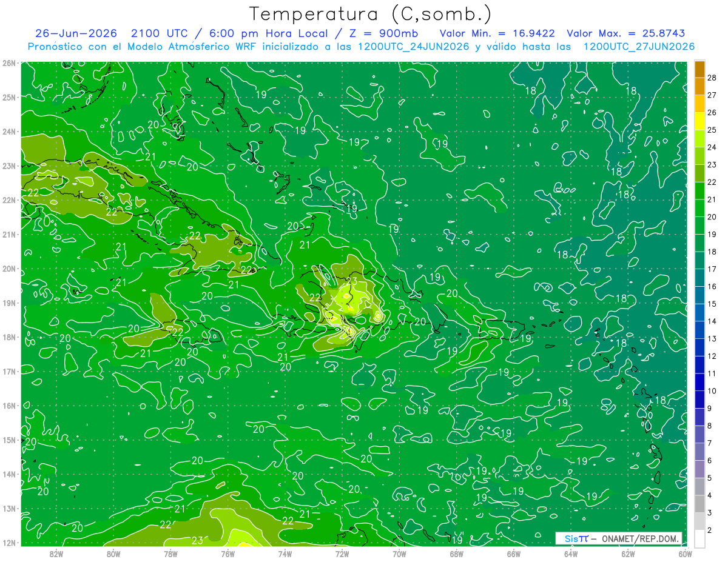Image resolution: width=728 pixels, height=562 pixels.
Task: Click the 18N latitude axis label
Action: [x=9, y=337]
